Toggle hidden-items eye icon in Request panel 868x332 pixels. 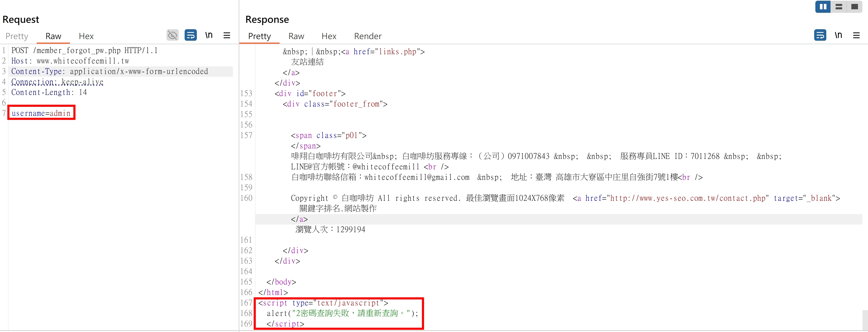[x=173, y=35]
